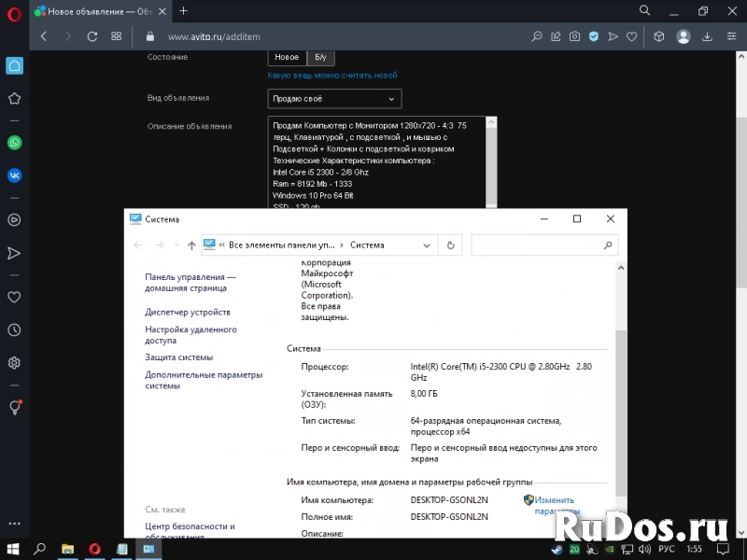Expand the "Продаю своё" dropdown
This screenshot has width=747, height=560.
(x=334, y=98)
